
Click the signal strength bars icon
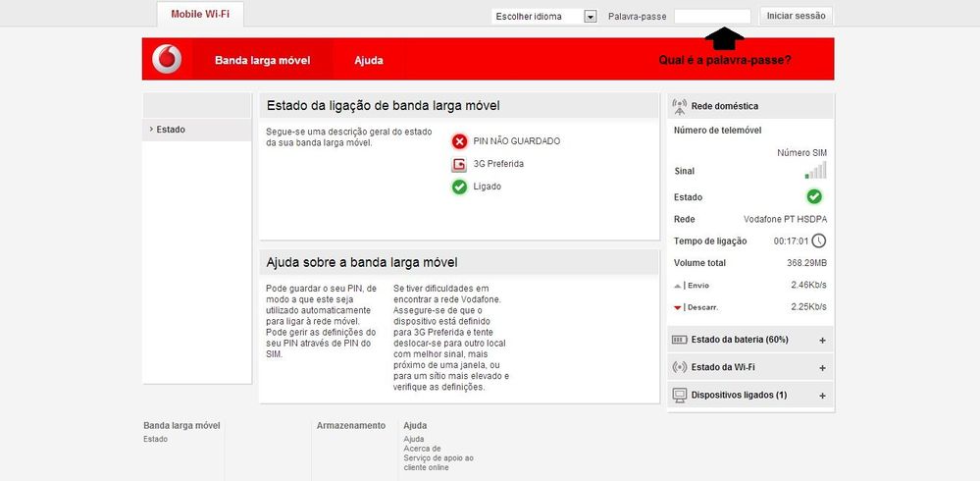816,171
